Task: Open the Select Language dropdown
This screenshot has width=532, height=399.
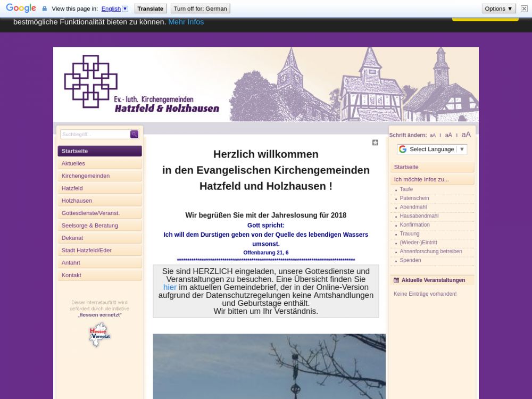Action: point(432,149)
